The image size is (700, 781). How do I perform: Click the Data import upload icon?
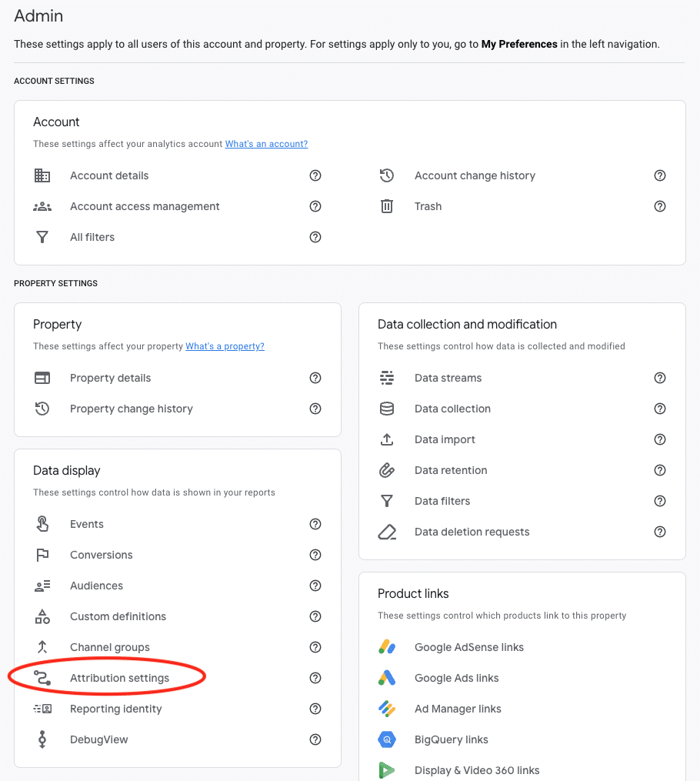387,439
